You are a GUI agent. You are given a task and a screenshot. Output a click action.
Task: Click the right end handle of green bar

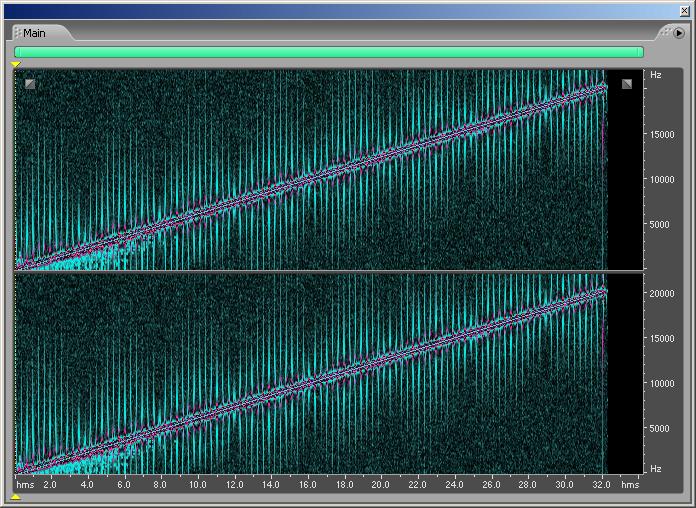pyautogui.click(x=641, y=52)
